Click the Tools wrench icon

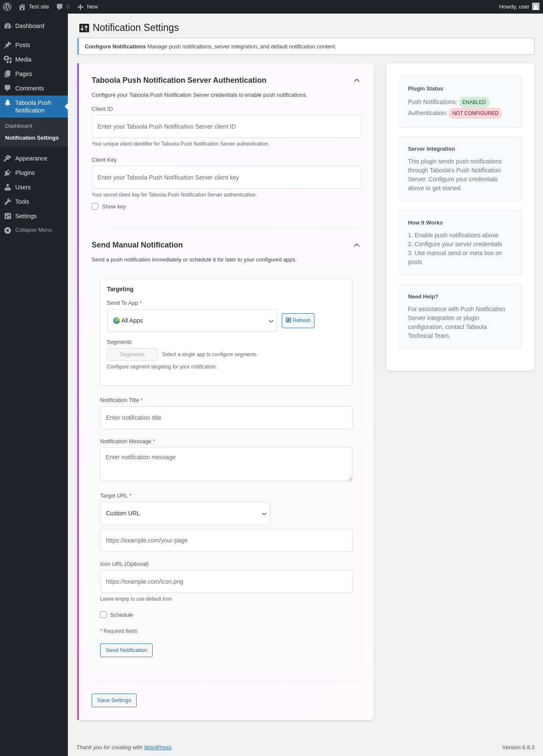click(8, 202)
